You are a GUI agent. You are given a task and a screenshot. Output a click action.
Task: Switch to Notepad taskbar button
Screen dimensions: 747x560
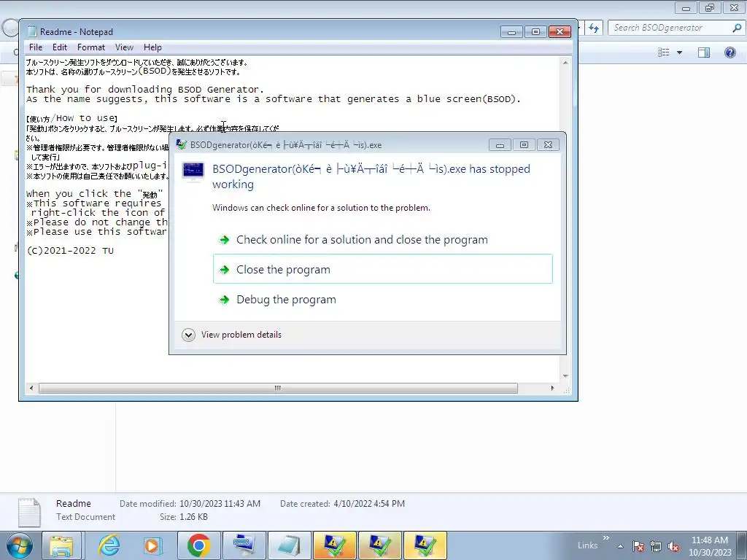289,545
